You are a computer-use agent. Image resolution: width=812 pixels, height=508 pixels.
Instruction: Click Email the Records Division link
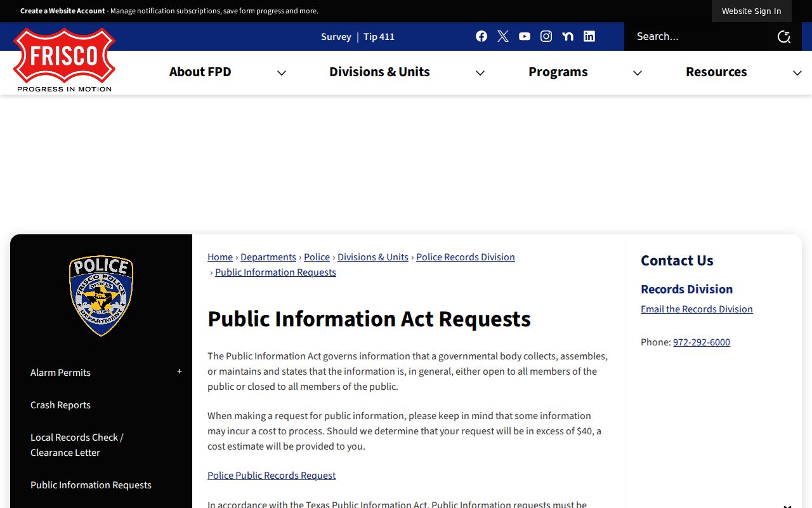[697, 309]
